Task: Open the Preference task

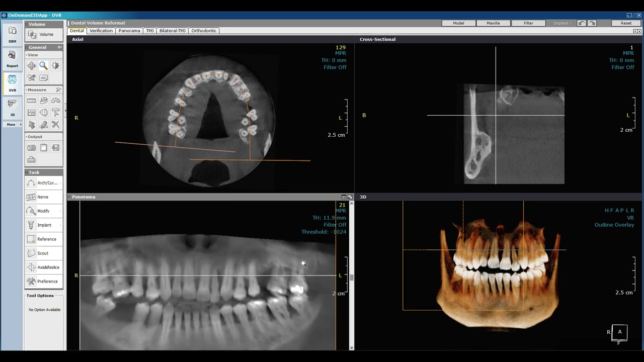Action: pos(44,282)
